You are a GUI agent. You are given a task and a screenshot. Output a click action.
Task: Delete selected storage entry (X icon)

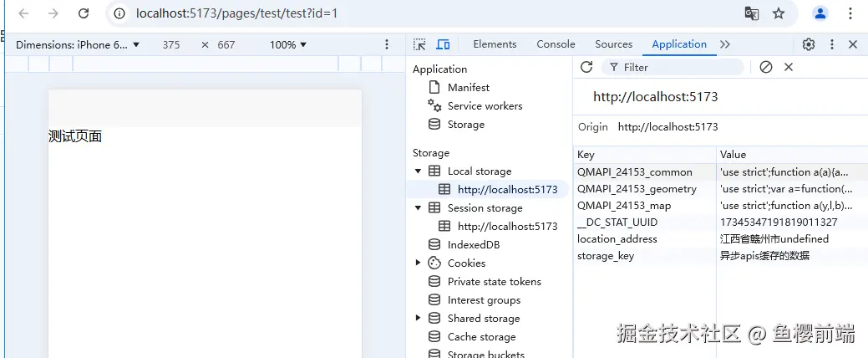pos(789,67)
